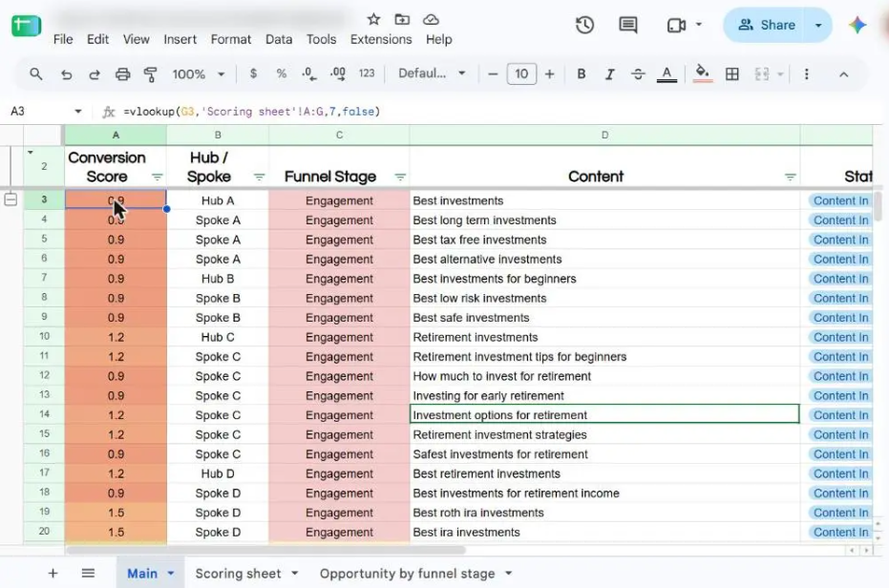This screenshot has height=588, width=889.
Task: Open the Extensions menu
Action: [381, 39]
